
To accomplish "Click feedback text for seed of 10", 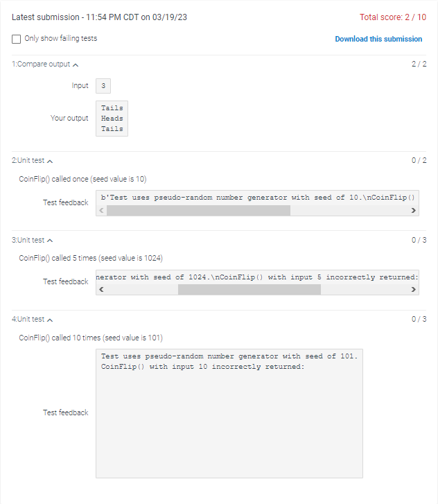I will (x=257, y=198).
